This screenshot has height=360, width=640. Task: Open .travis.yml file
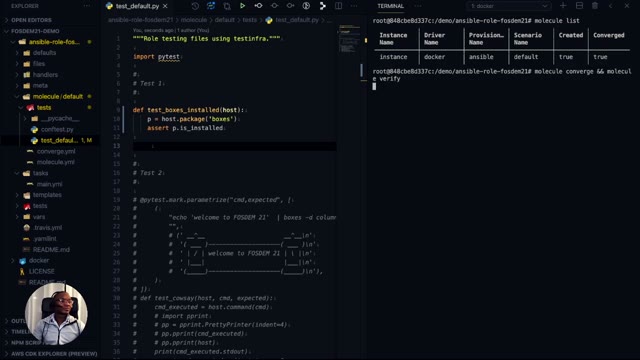(x=47, y=228)
